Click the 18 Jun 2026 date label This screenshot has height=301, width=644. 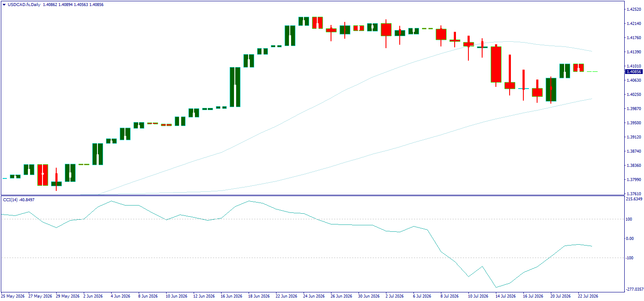click(x=259, y=296)
